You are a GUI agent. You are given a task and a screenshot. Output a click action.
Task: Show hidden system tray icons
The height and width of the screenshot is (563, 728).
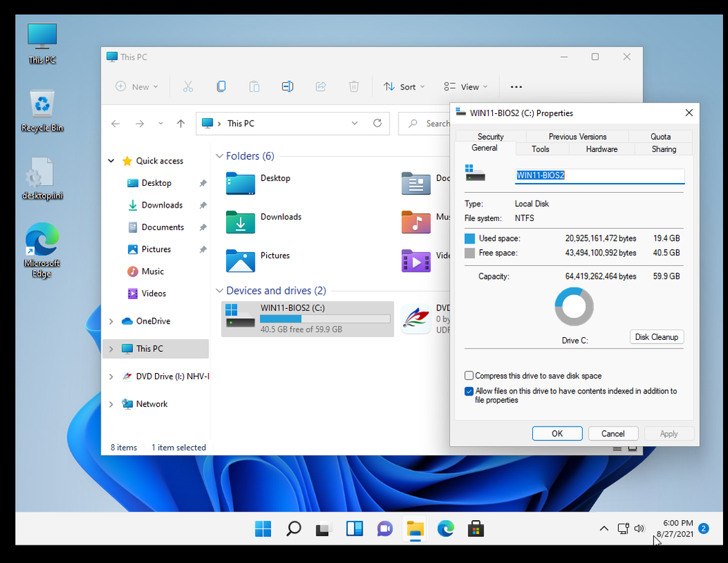pyautogui.click(x=603, y=529)
